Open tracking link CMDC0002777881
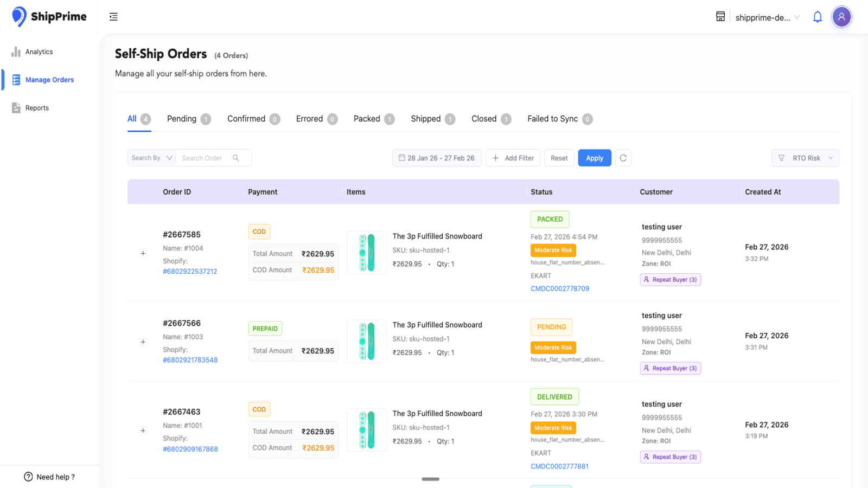 click(559, 466)
